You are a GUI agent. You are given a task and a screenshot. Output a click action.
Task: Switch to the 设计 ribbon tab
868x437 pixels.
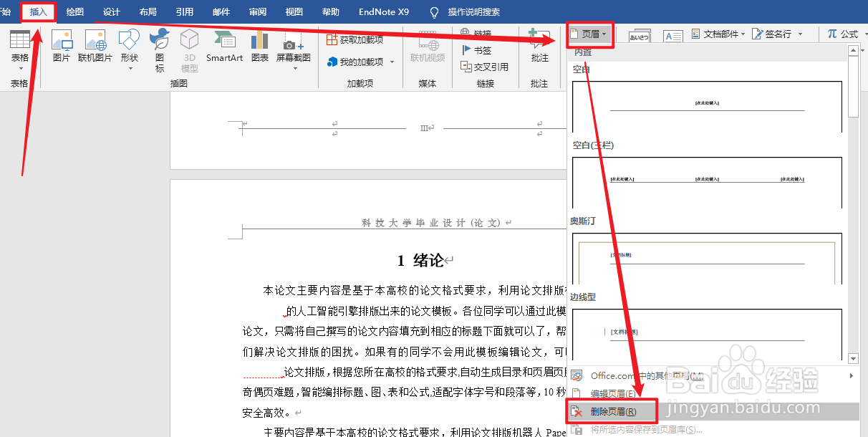point(110,11)
